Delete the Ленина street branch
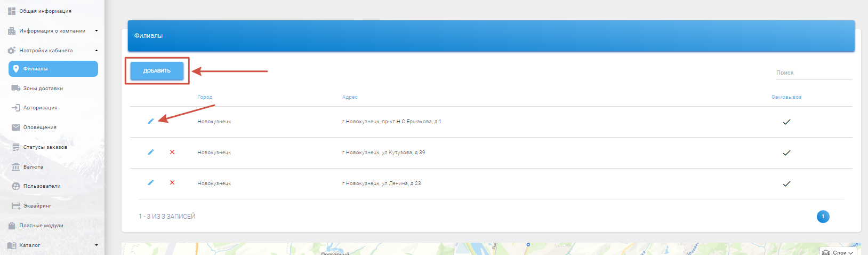This screenshot has height=255, width=868. [172, 182]
